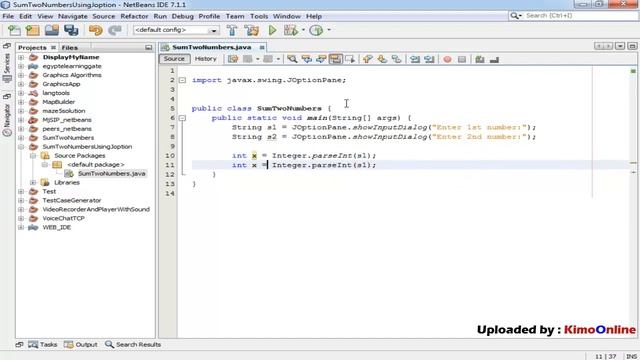The width and height of the screenshot is (640, 360).
Task: Click the Last Edit icon in editor toolbar
Action: [x=233, y=59]
